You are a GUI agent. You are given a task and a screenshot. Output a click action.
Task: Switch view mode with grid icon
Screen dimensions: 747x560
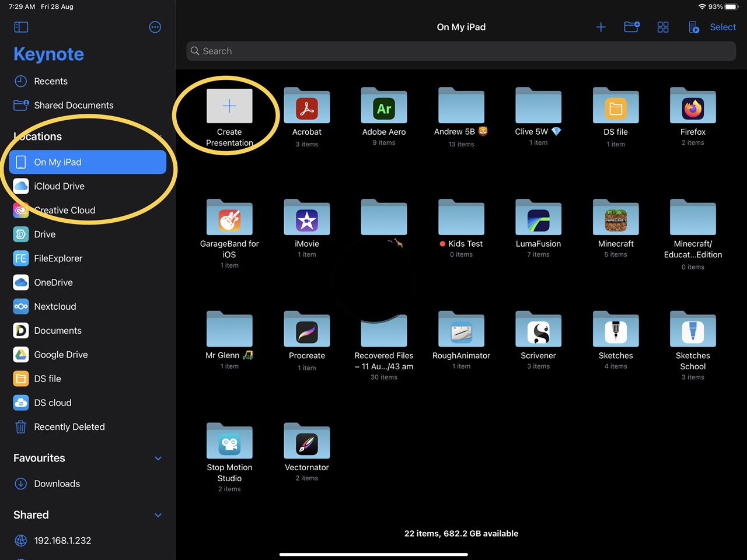[x=663, y=27]
